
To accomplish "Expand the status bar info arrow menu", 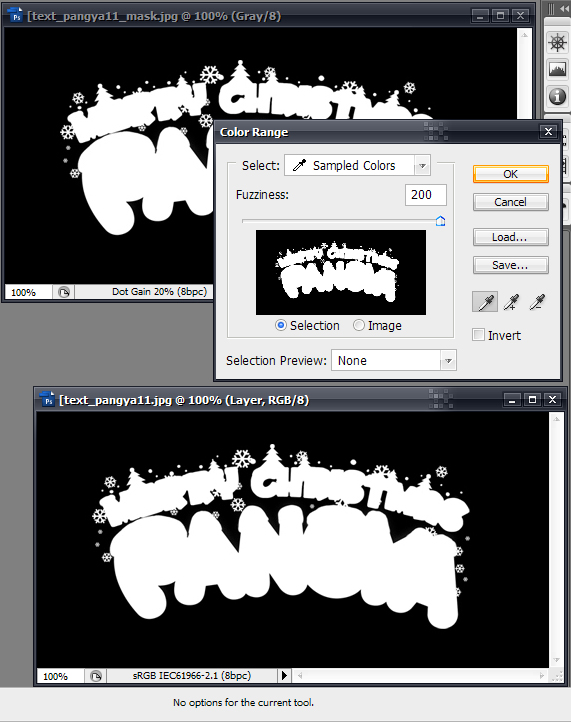I will [284, 675].
